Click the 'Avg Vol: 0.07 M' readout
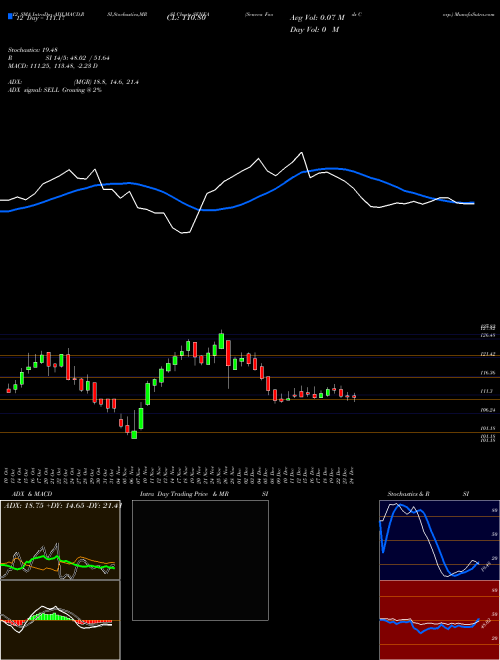The image size is (500, 660). pyautogui.click(x=317, y=18)
